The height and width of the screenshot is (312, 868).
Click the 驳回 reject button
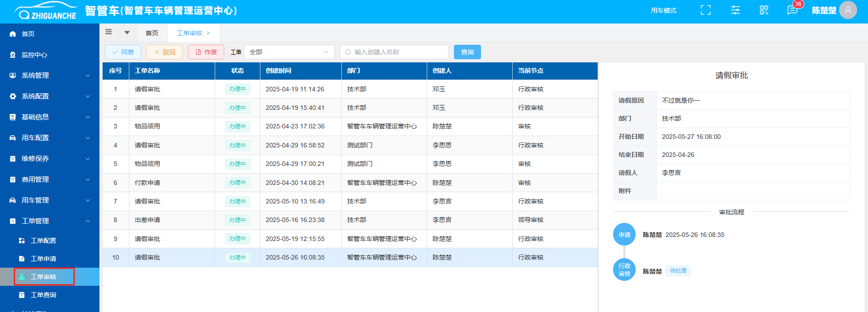pos(165,52)
